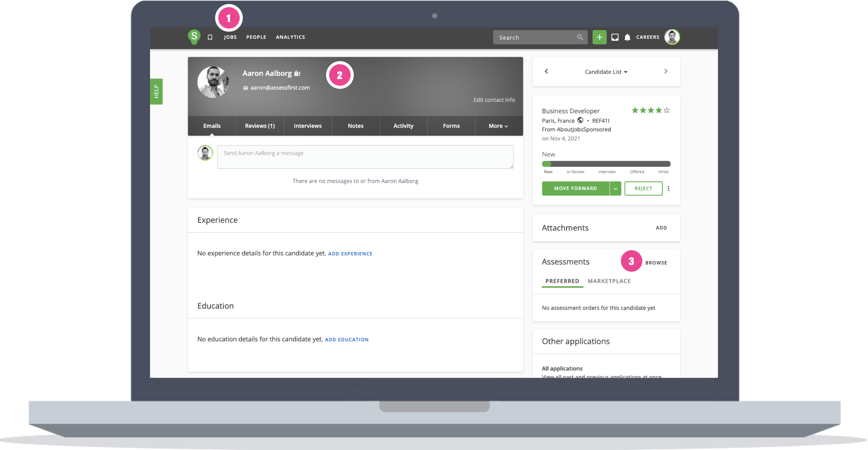Click the send message text field
Screen dimensions: 868x450
(x=365, y=157)
